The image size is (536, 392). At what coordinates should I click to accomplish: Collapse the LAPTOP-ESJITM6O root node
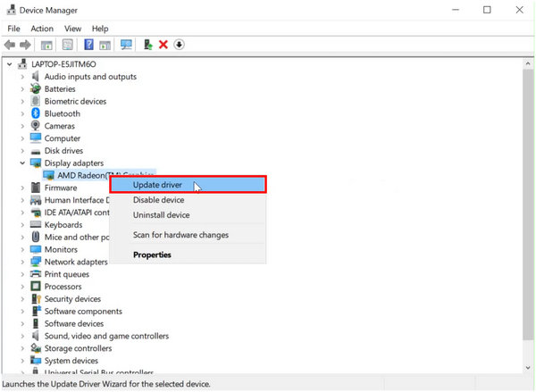coord(10,64)
